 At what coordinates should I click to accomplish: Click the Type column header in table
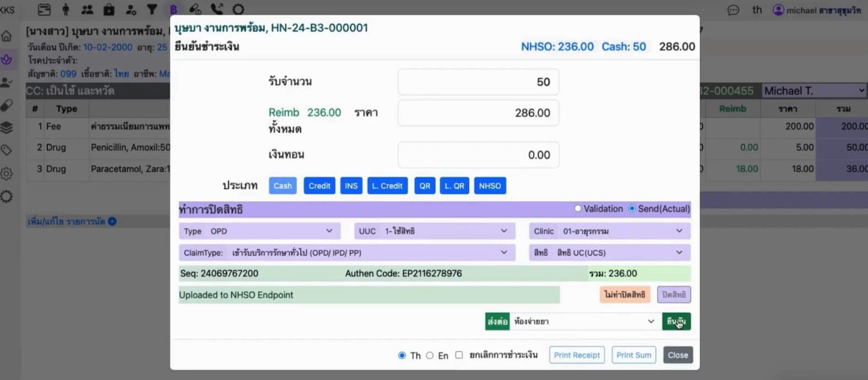67,109
